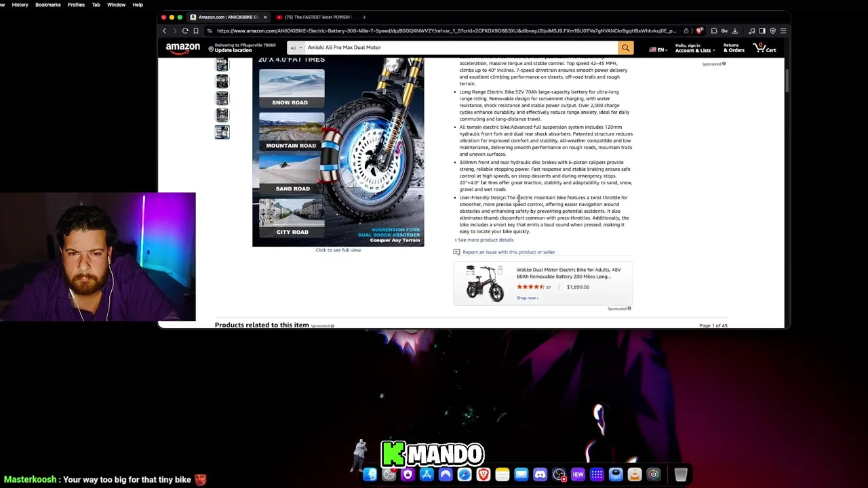Open Mail from the dock
The width and height of the screenshot is (868, 488).
pos(521,474)
